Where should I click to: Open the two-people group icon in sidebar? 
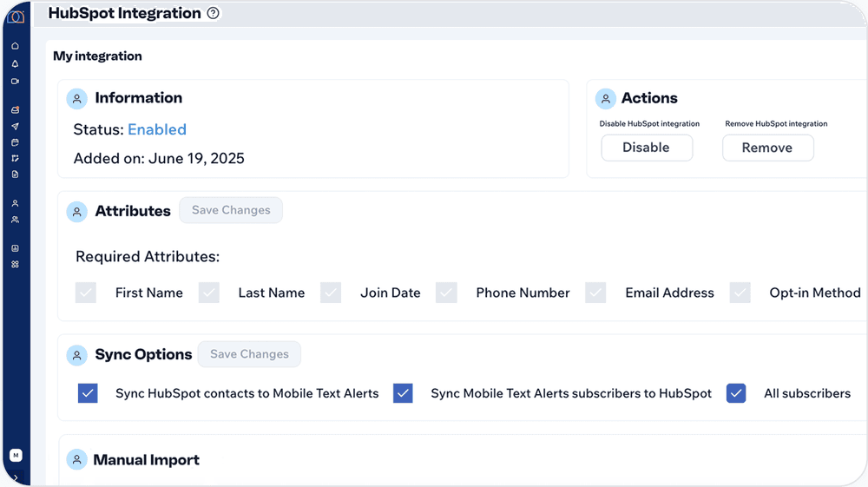click(16, 220)
